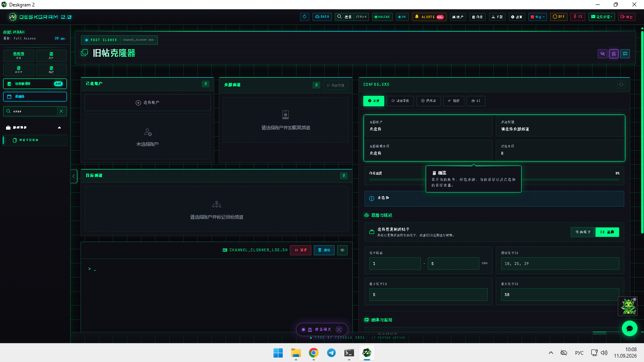Toggle the FX effects button

pyautogui.click(x=578, y=17)
